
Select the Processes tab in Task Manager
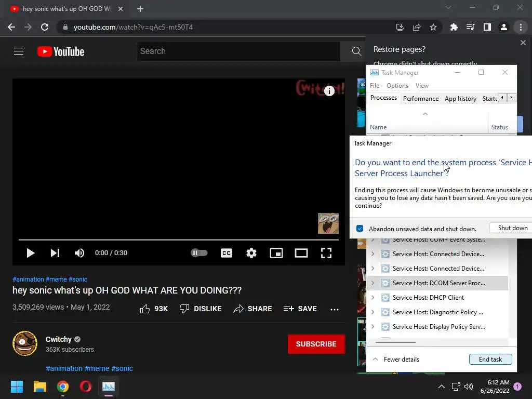(383, 98)
